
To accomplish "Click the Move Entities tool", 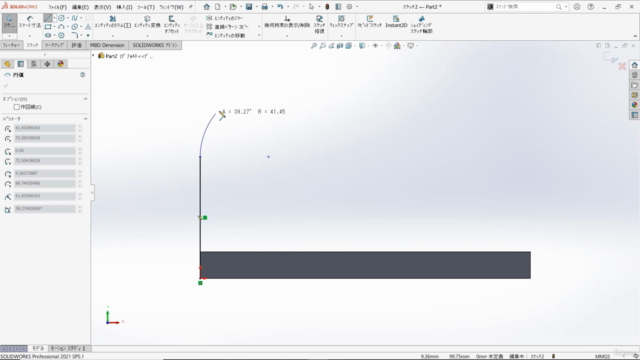I will point(225,35).
